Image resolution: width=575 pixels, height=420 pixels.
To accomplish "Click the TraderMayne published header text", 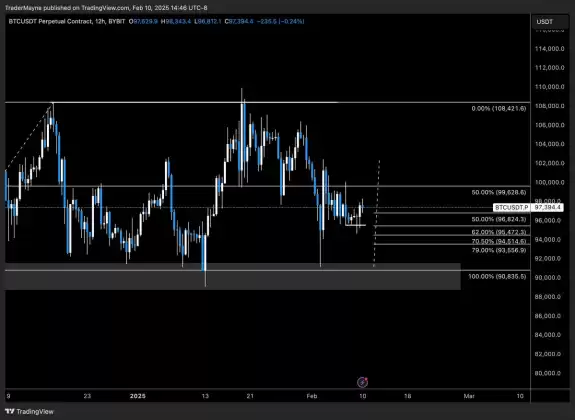I will pos(106,8).
